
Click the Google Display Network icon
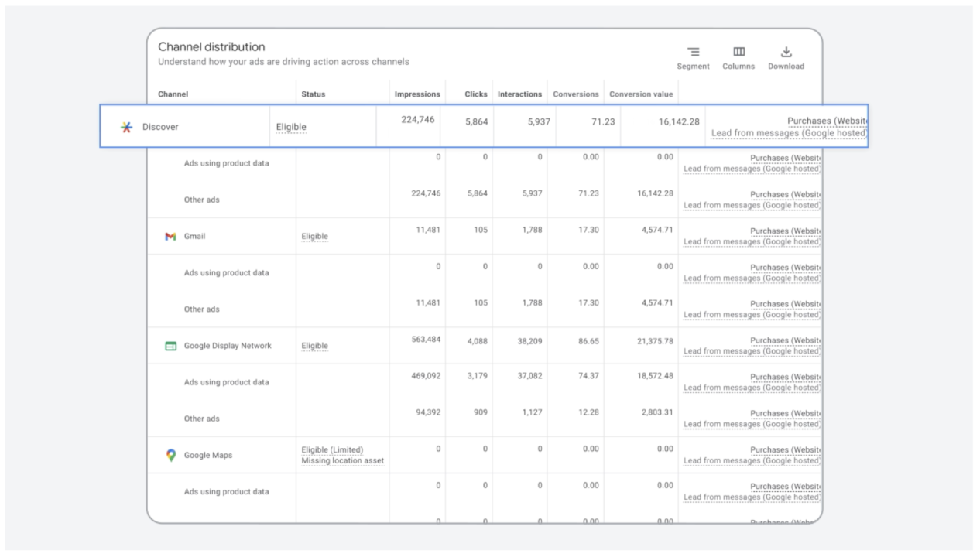[170, 345]
